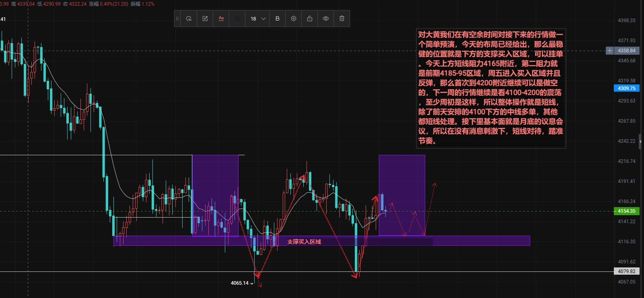
Task: Expand the collapsed right side panel arrow
Action: pyautogui.click(x=640, y=142)
